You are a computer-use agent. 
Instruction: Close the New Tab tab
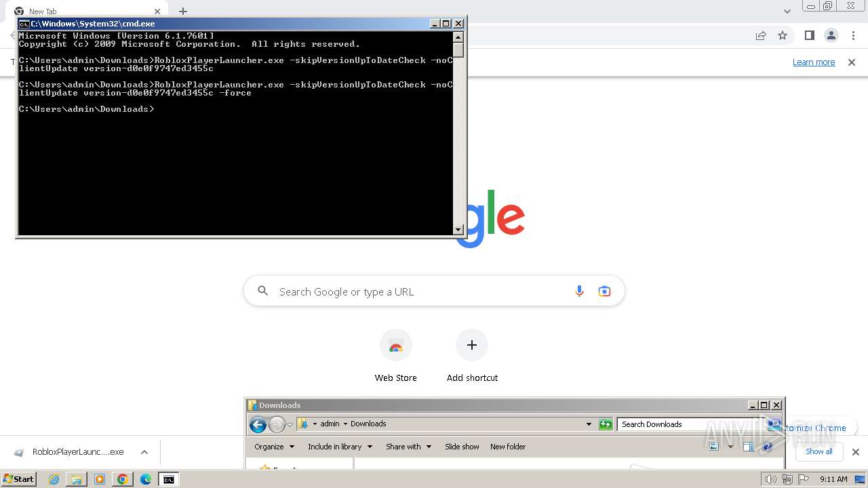tap(157, 12)
